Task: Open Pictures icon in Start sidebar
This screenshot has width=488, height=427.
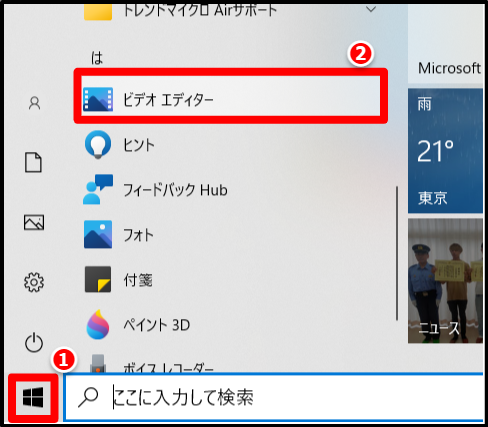Action: pos(34,222)
